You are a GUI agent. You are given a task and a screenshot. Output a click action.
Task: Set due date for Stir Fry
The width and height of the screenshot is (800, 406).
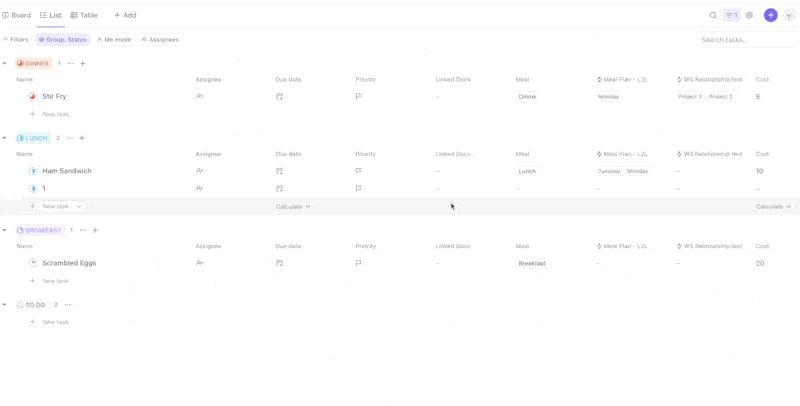pos(280,96)
